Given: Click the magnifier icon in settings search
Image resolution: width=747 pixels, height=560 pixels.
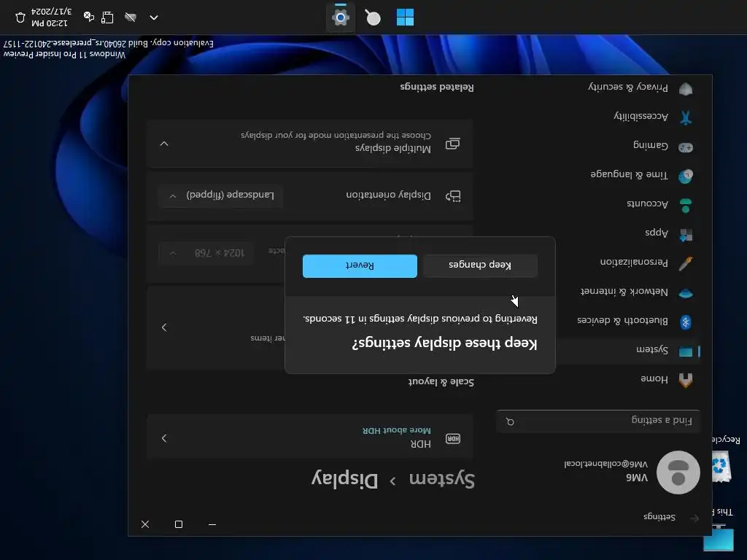Looking at the screenshot, I should pos(510,421).
